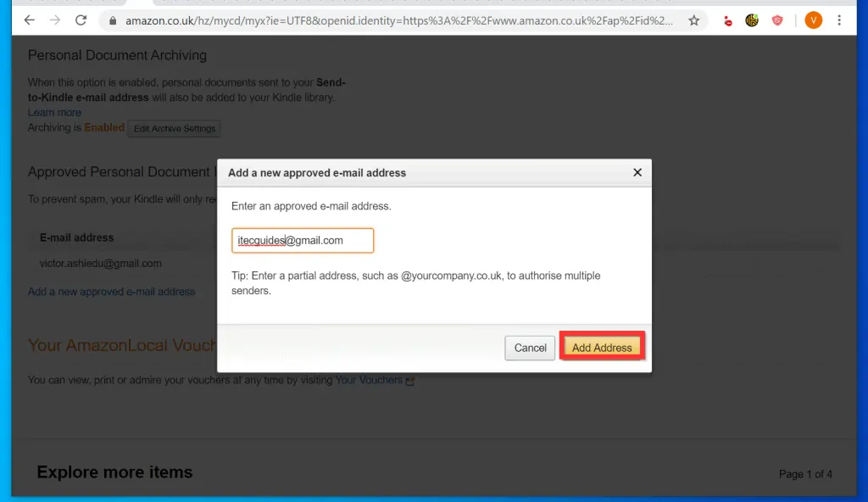The image size is (868, 502).
Task: Open the red extension icon beside the star
Action: [727, 20]
